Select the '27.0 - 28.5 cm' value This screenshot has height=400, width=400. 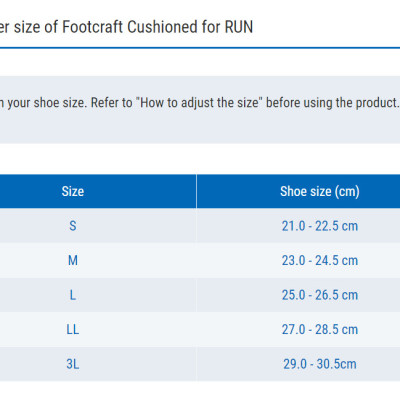(x=320, y=329)
